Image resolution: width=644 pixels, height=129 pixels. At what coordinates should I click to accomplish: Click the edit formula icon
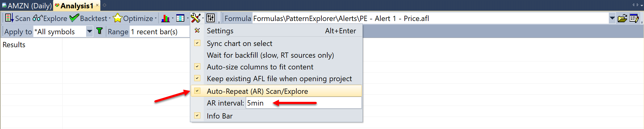[634, 19]
